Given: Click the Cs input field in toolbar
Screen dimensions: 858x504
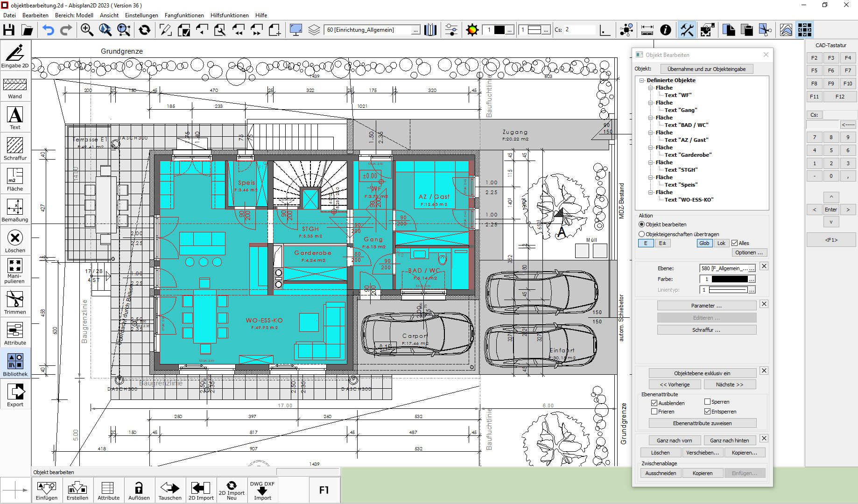Looking at the screenshot, I should [579, 30].
